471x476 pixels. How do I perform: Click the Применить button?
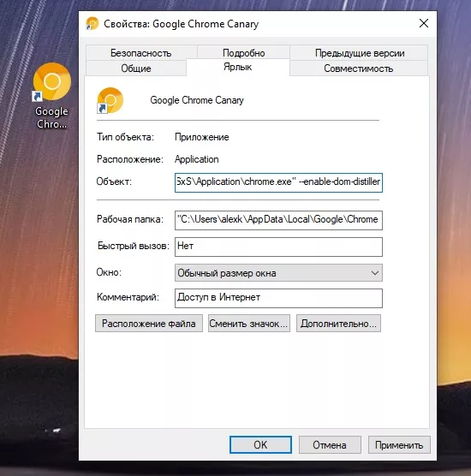(399, 444)
